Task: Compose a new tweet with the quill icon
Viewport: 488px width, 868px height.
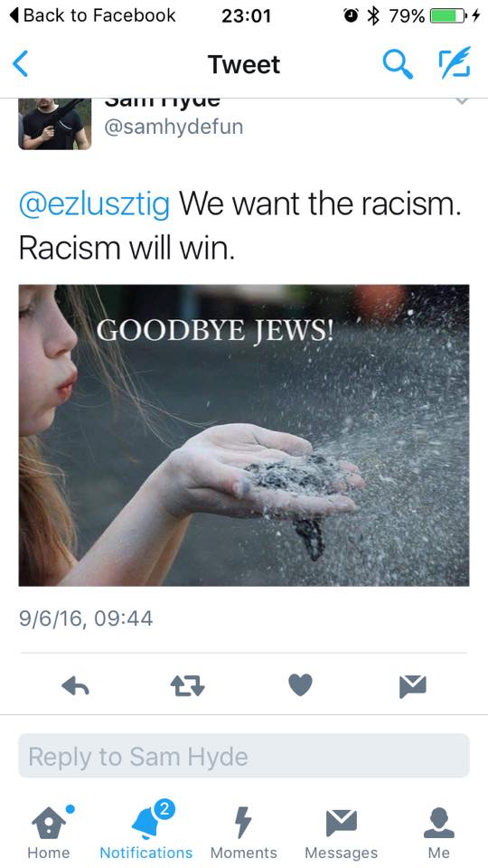Action: (x=455, y=62)
